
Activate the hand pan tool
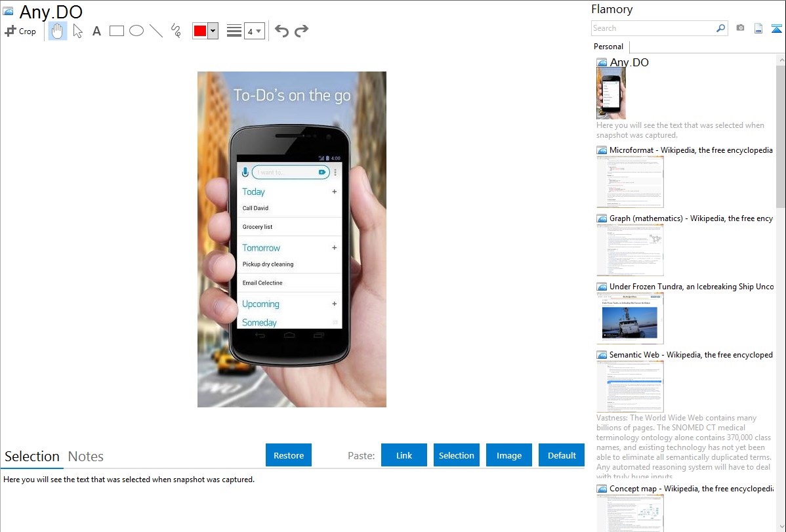57,31
